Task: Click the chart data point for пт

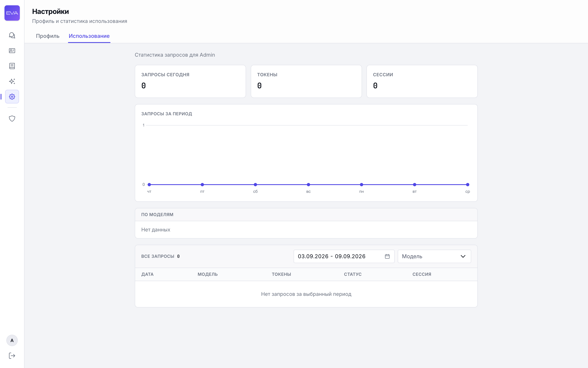Action: pyautogui.click(x=202, y=184)
